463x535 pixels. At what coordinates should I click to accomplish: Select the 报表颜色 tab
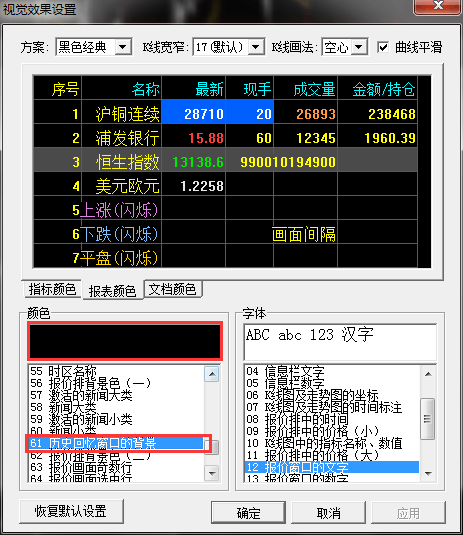112,290
